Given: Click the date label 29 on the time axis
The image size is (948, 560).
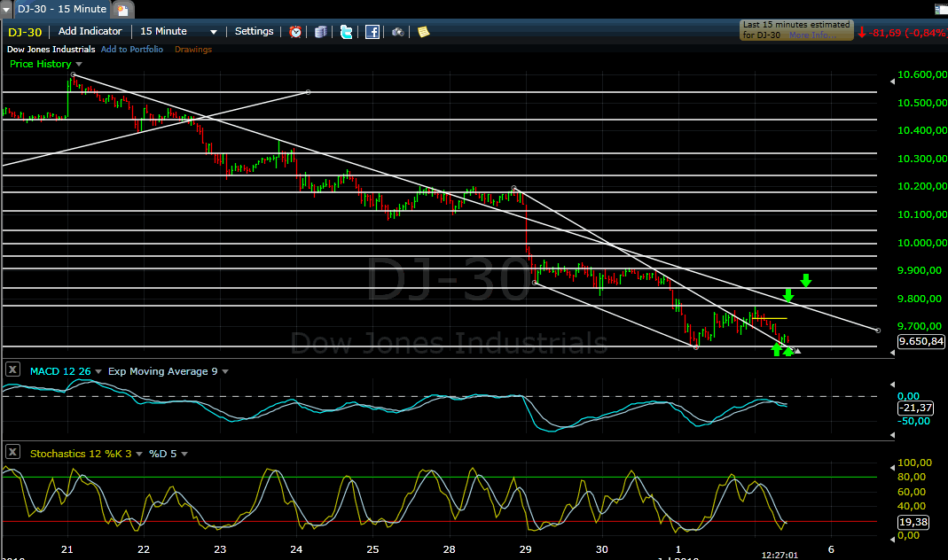Looking at the screenshot, I should click(x=525, y=549).
